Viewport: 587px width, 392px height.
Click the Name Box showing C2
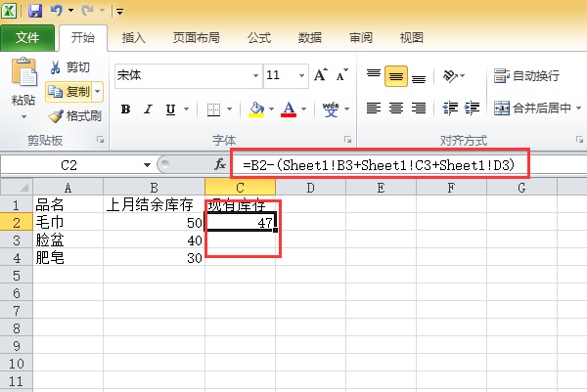click(69, 165)
